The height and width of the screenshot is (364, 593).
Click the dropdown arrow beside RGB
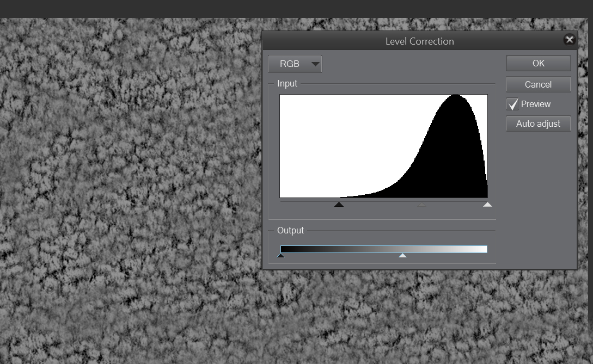click(x=315, y=64)
